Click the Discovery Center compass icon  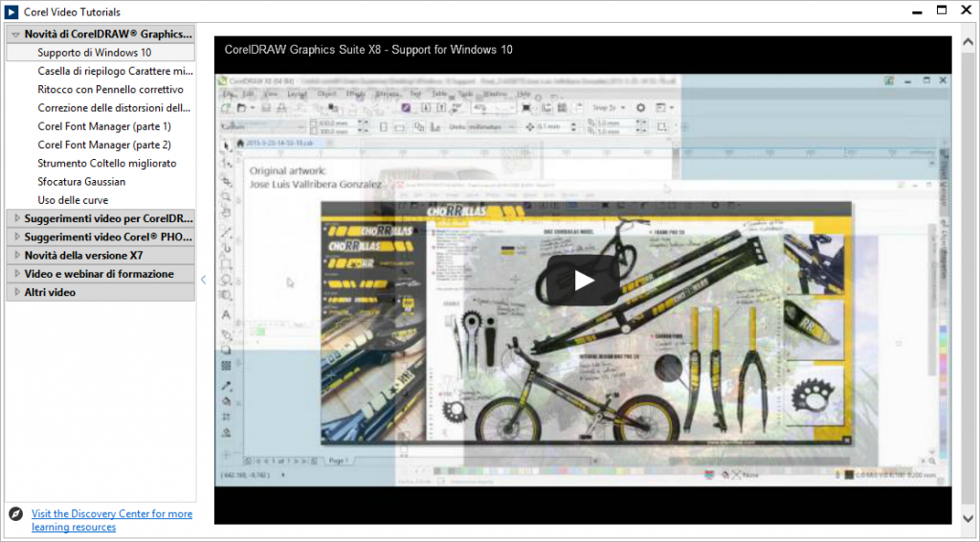point(15,514)
